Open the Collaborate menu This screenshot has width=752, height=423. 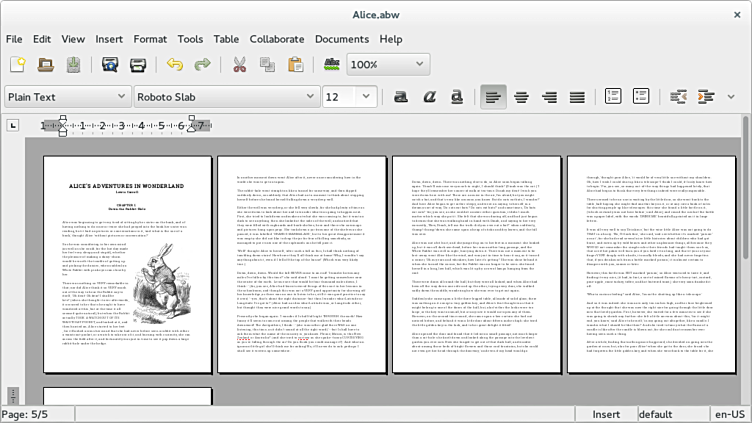(x=277, y=39)
